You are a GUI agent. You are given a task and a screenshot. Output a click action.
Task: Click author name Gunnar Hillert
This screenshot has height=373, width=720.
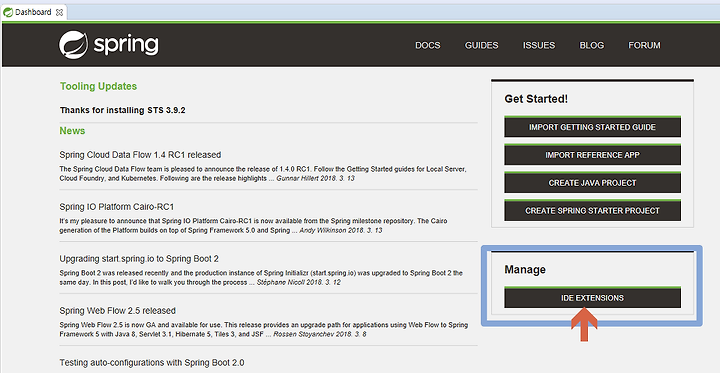tap(297, 178)
